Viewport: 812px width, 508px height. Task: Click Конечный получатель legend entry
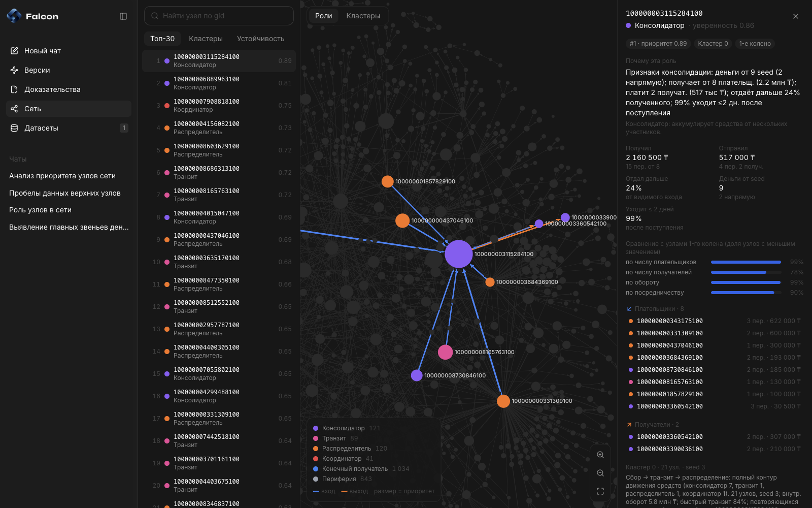click(x=361, y=469)
